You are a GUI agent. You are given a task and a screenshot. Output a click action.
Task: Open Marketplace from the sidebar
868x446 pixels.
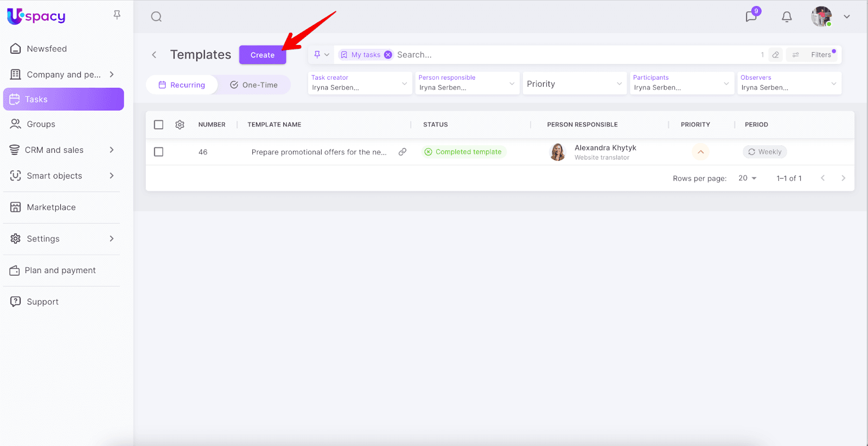click(51, 208)
